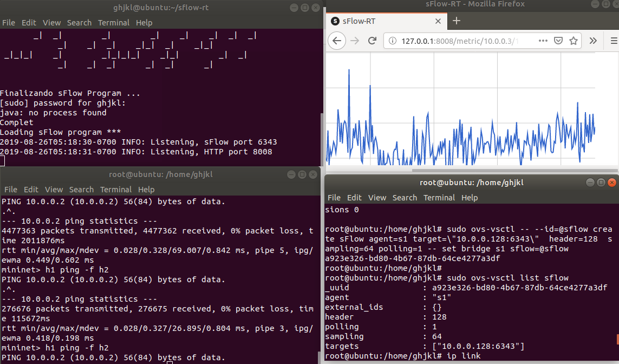Expand the toolbar overflow chevron in Firefox

(593, 41)
